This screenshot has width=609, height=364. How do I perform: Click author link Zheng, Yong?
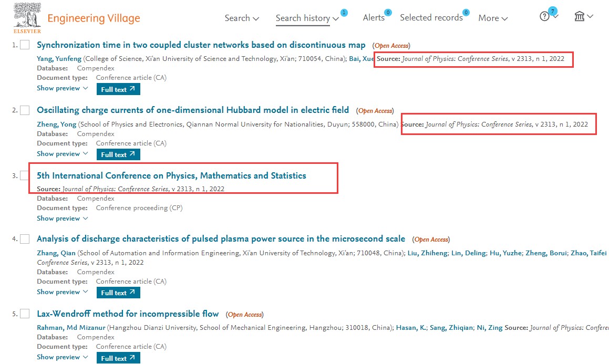56,124
